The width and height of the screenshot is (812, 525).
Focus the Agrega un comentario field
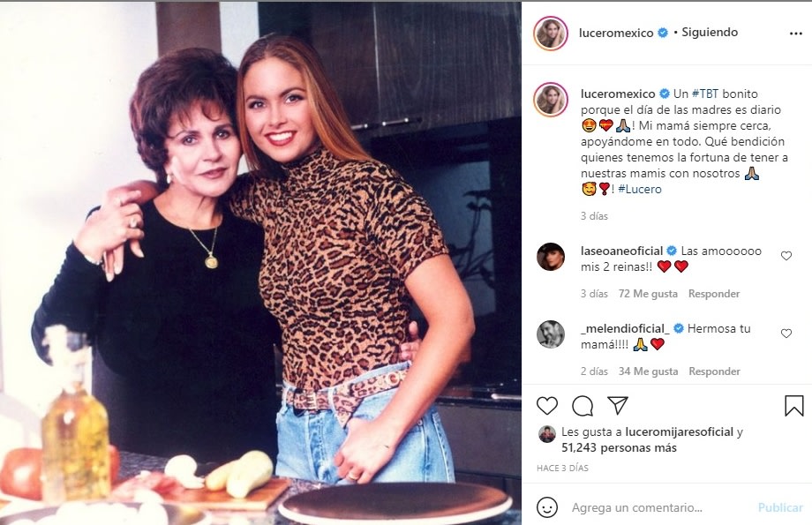pos(653,507)
